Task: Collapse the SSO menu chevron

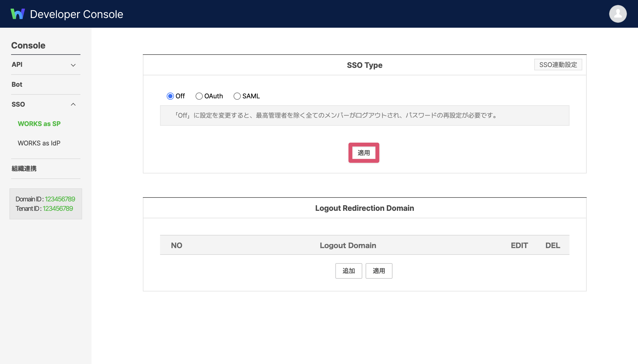Action: 73,104
